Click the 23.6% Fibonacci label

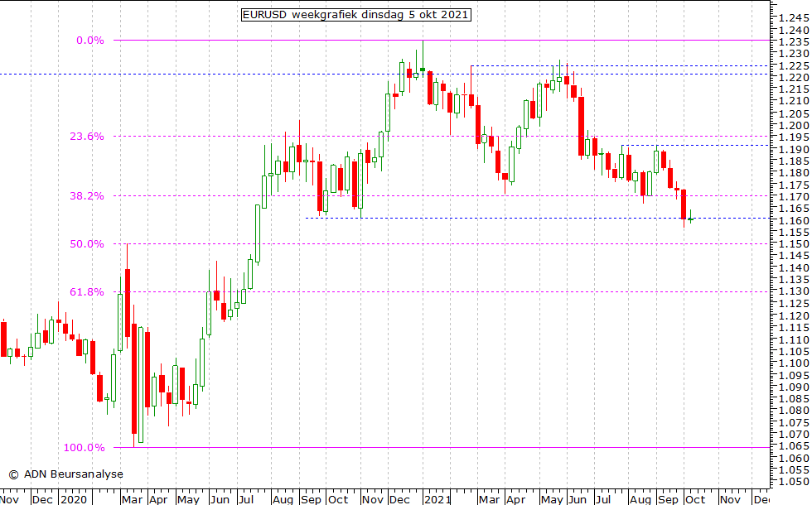[x=87, y=137]
